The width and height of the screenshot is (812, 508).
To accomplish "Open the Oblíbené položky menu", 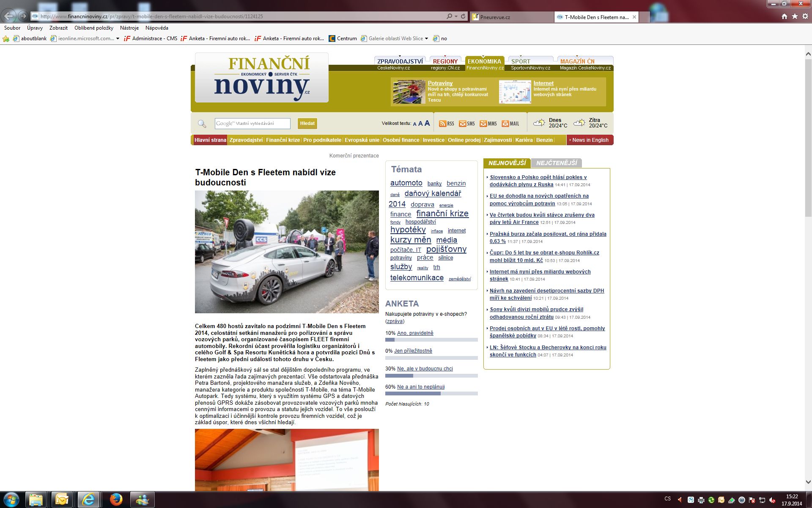I will pos(94,28).
